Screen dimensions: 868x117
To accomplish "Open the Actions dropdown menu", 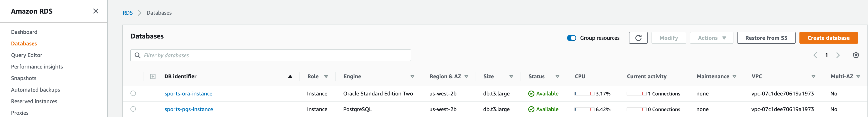I will (711, 38).
